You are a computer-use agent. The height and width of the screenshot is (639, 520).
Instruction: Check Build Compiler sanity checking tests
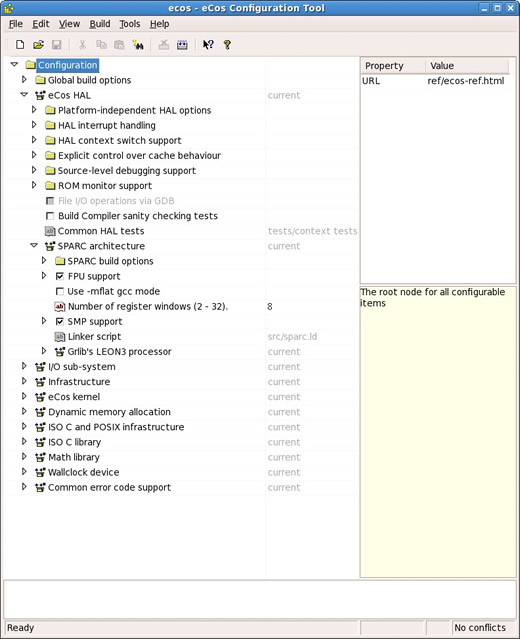(50, 216)
